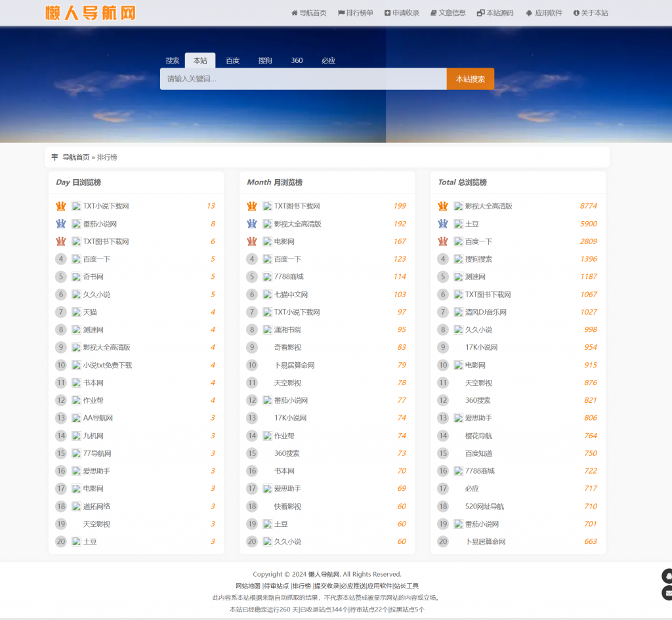Screen dimensions: 672x620
Task: Switch to the 百度 search tab
Action: click(x=233, y=60)
